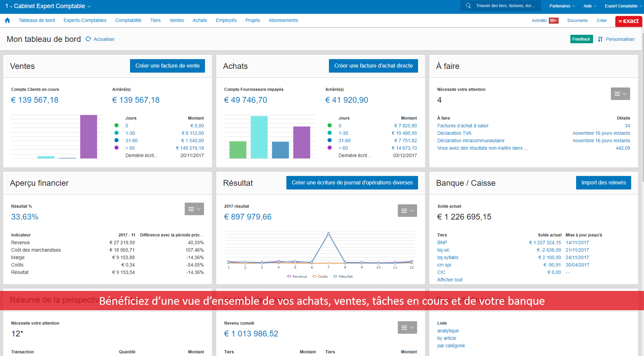Expand the À faire panel options menu
Screen dimensions: 644x356
[620, 93]
